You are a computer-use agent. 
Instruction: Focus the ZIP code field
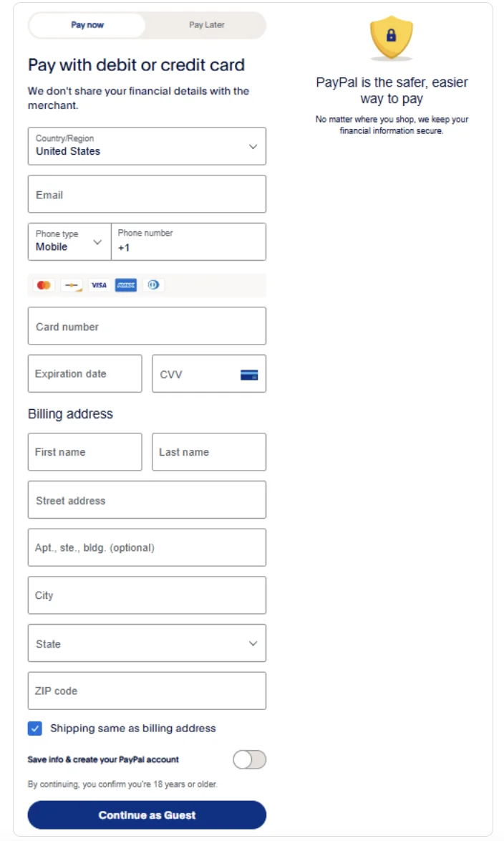[147, 691]
